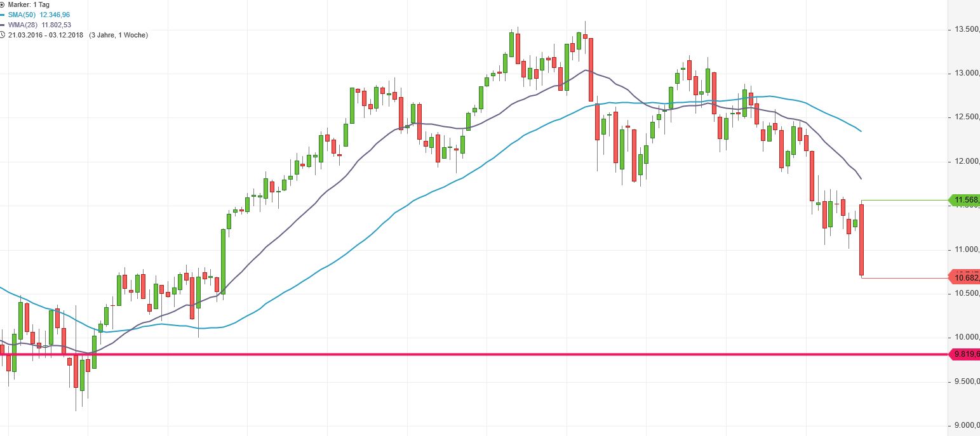Click the Marker radio icon in legend
This screenshot has height=436, width=980.
coord(3,4)
